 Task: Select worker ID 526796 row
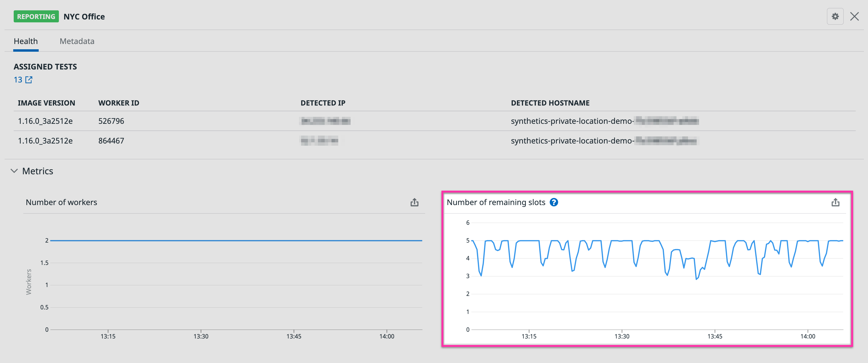[111, 121]
